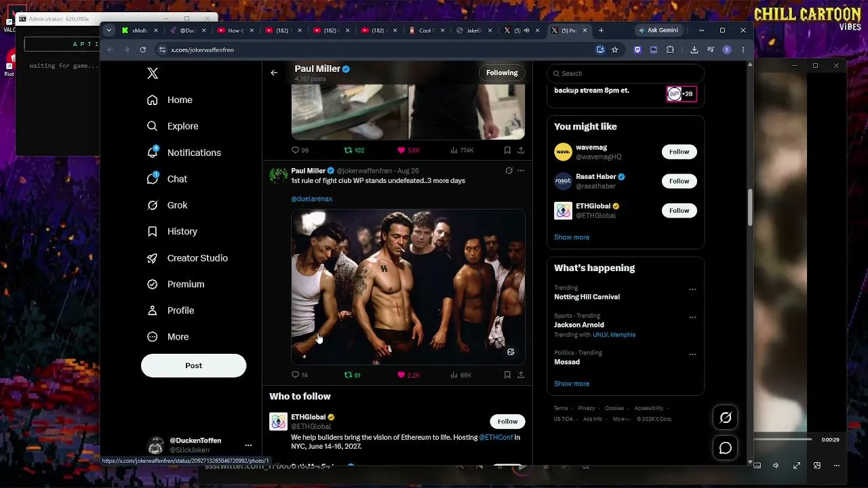
Task: Show more suggested accounts in You might like
Action: pyautogui.click(x=572, y=237)
